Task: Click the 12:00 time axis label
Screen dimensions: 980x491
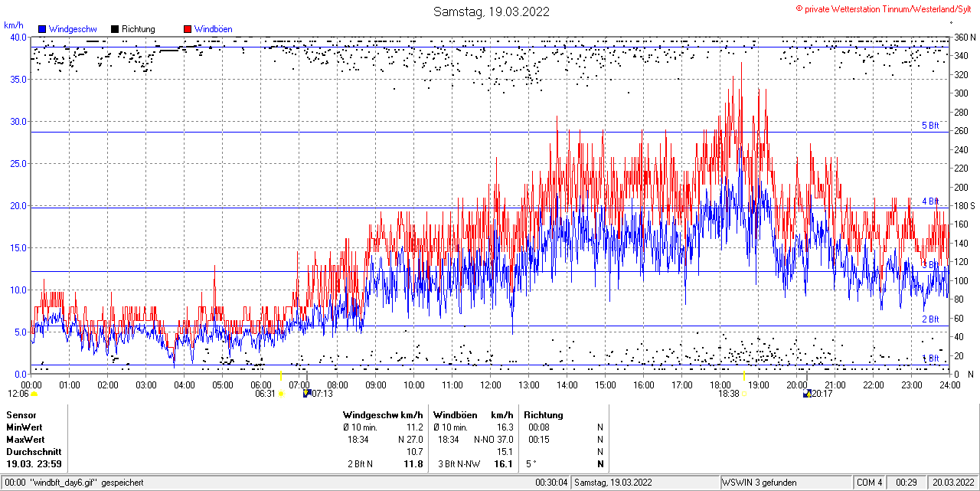Action: 491,385
